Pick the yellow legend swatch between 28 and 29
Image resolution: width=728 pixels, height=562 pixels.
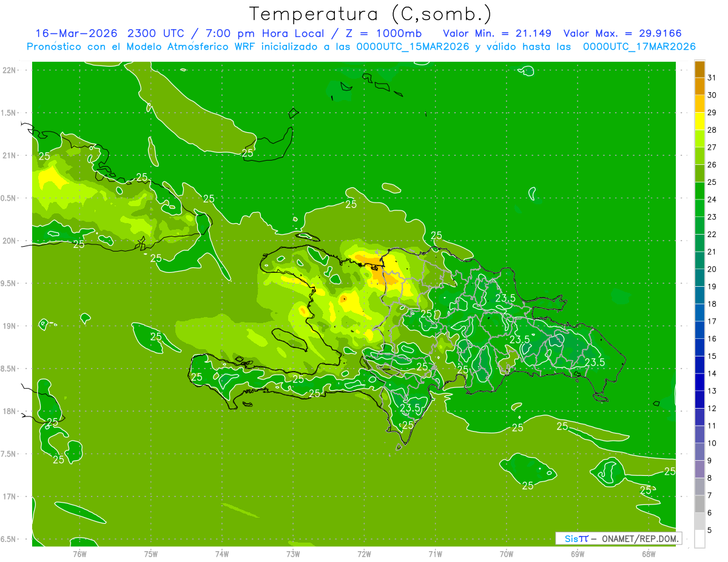pos(699,121)
